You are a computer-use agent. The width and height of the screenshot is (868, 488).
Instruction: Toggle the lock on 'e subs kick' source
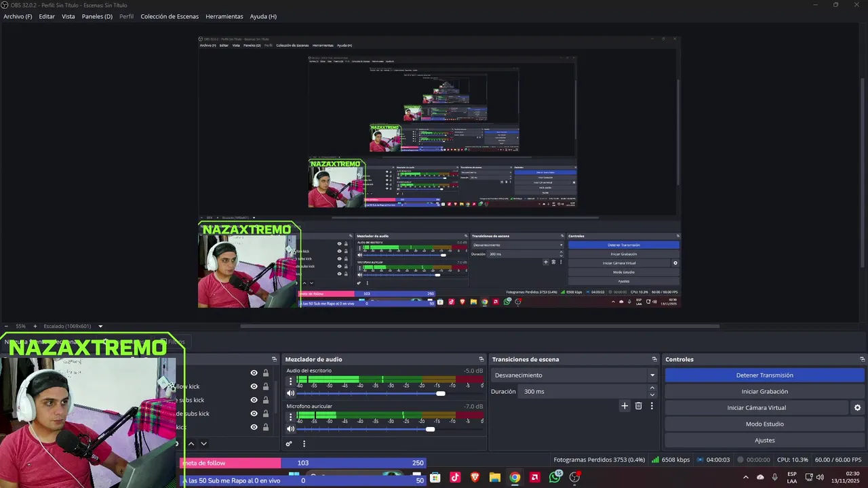point(266,400)
